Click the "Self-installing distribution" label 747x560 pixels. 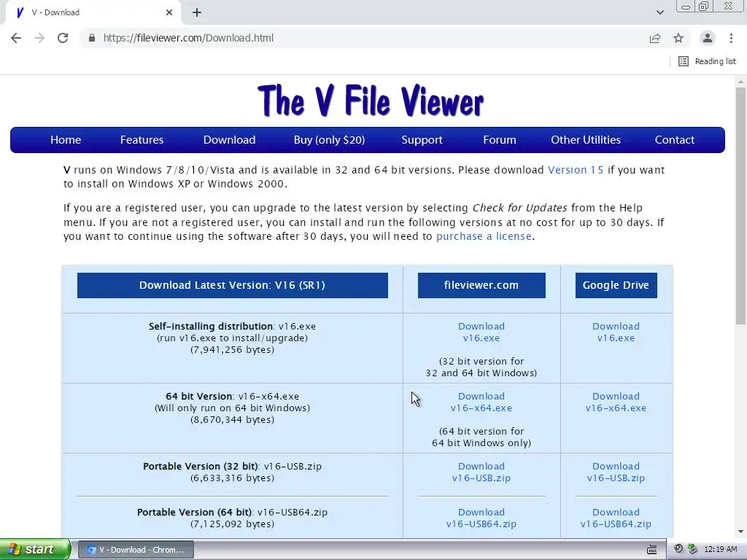211,327
